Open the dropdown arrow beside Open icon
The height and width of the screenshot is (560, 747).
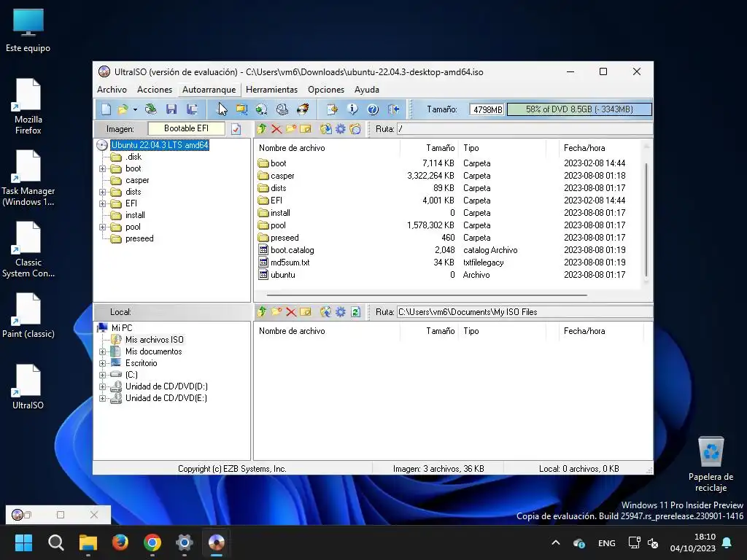[x=135, y=110]
